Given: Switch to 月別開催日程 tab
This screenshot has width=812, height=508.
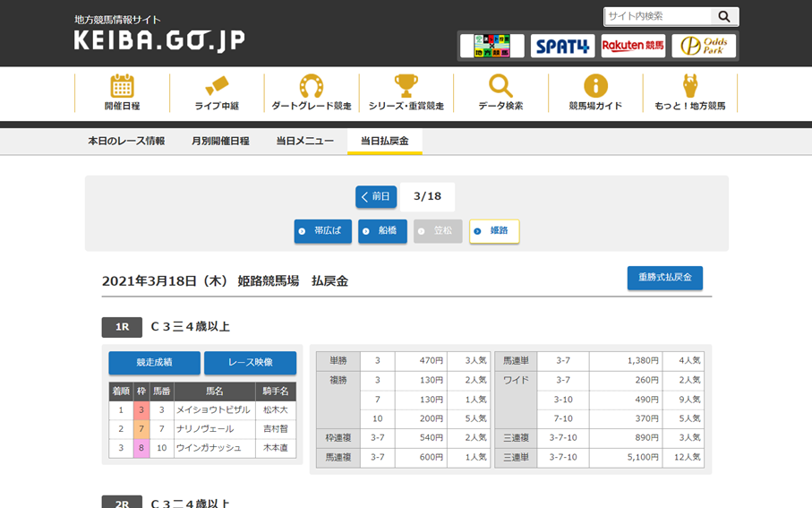Looking at the screenshot, I should click(x=220, y=142).
